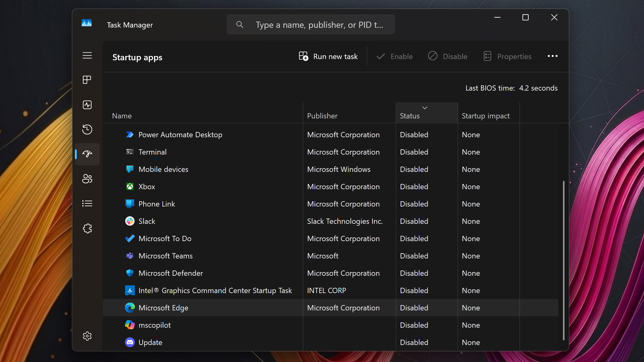
Task: Select Intel Graphics Command Center Startup Task name
Action: click(215, 290)
